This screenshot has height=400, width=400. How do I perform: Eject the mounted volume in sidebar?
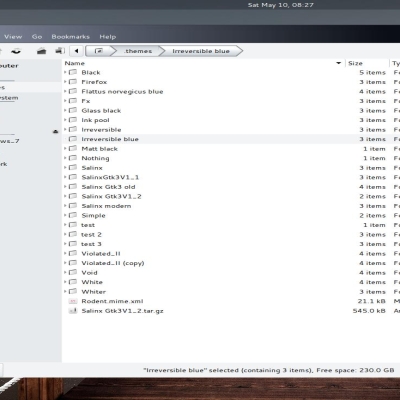point(55,132)
